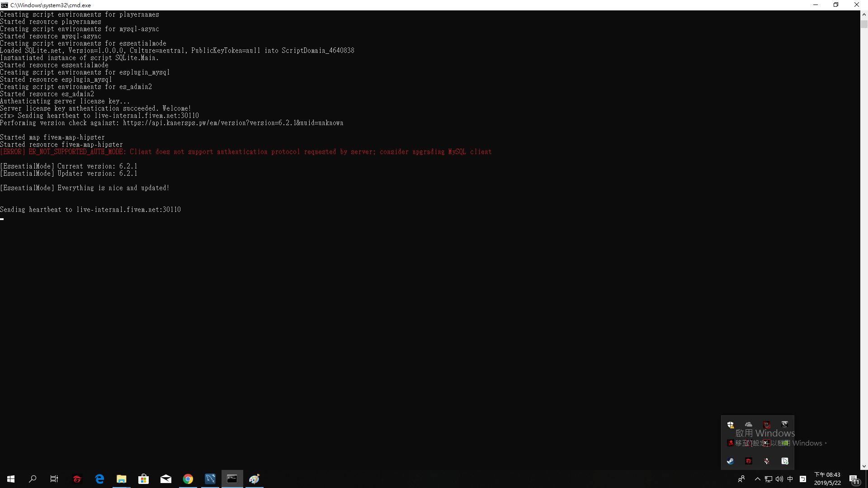This screenshot has height=488, width=868.
Task: Click the NVIDIA tray icon
Action: tap(785, 443)
